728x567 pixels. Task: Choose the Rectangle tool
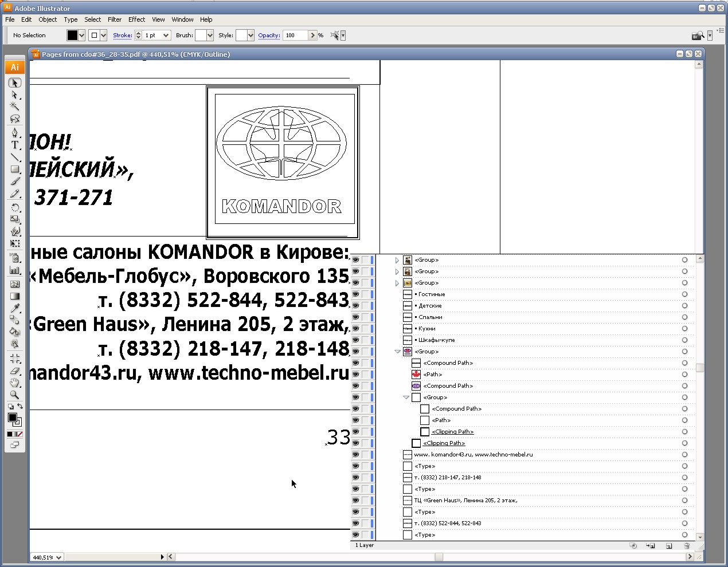15,169
